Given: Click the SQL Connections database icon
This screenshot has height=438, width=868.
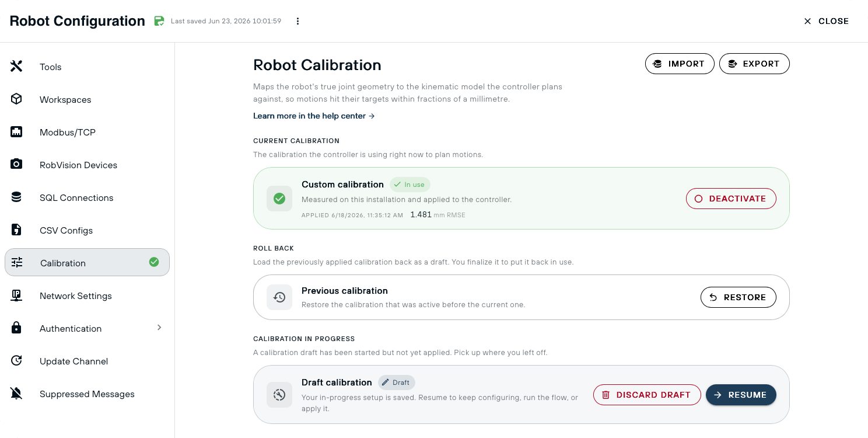Looking at the screenshot, I should pyautogui.click(x=16, y=197).
